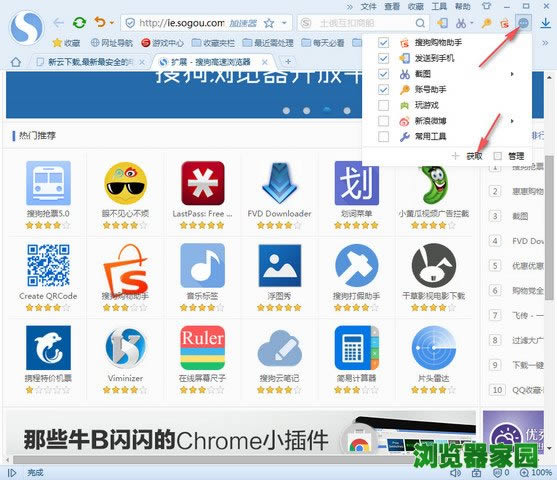
Task: Toggle the sidebar icon in the status bar
Action: pyautogui.click(x=12, y=473)
